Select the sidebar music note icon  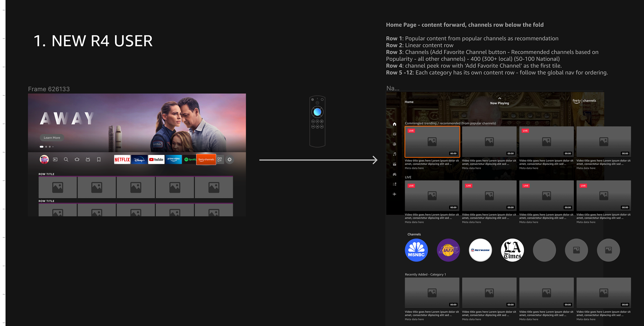click(x=394, y=154)
